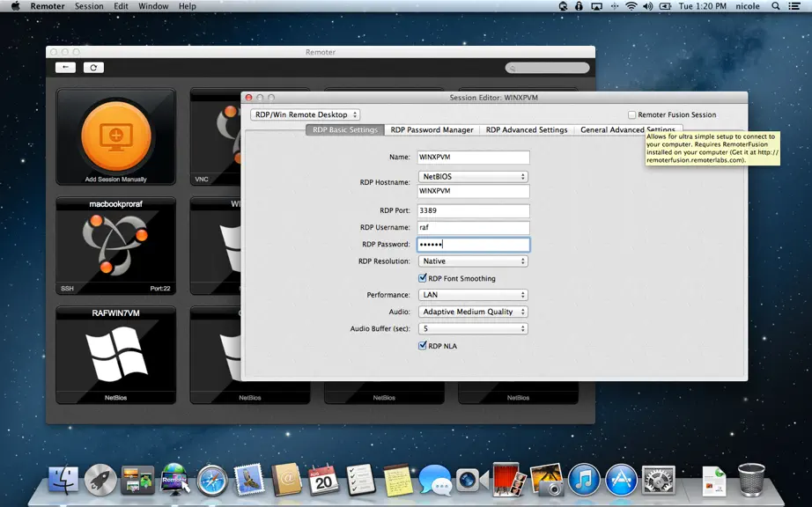Open Notification Center in the menu bar
Image resolution: width=812 pixels, height=507 pixels.
(x=794, y=6)
